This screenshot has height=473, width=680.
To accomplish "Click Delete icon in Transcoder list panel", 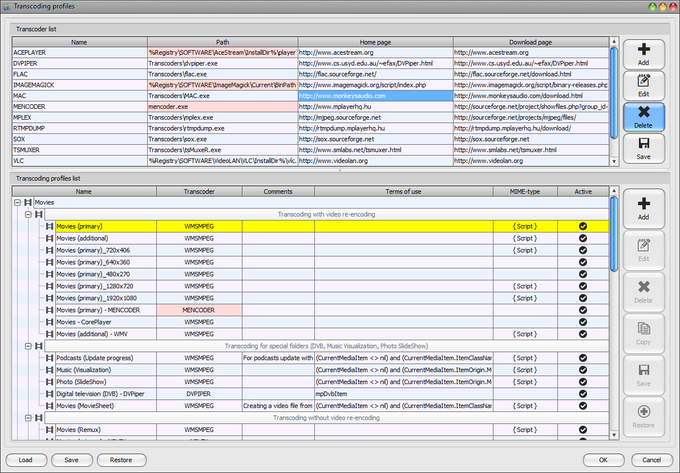I will click(x=644, y=112).
